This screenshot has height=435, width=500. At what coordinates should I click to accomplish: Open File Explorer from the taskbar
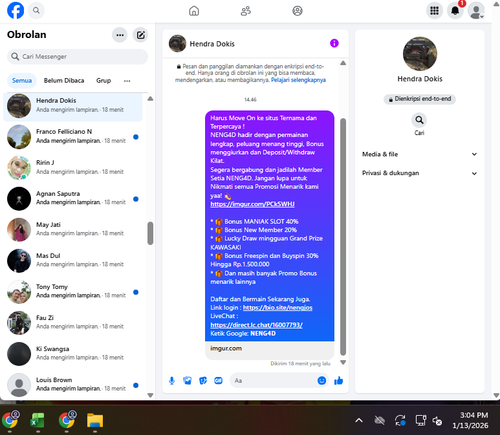tap(95, 420)
